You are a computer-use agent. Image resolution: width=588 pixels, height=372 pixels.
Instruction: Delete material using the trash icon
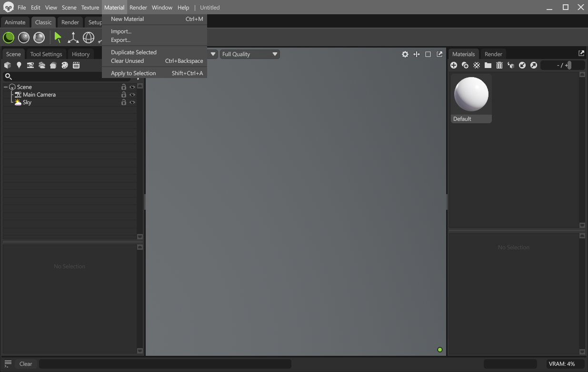499,65
